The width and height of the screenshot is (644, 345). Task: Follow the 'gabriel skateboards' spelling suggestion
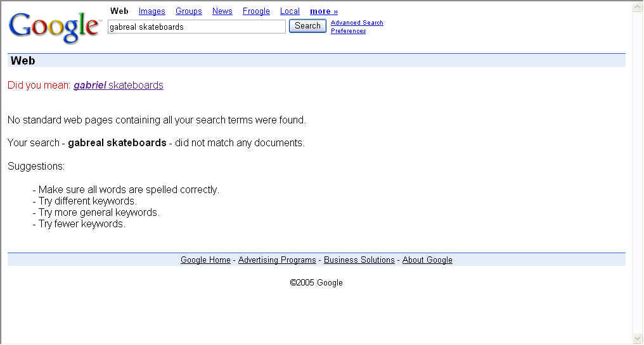pyautogui.click(x=118, y=85)
